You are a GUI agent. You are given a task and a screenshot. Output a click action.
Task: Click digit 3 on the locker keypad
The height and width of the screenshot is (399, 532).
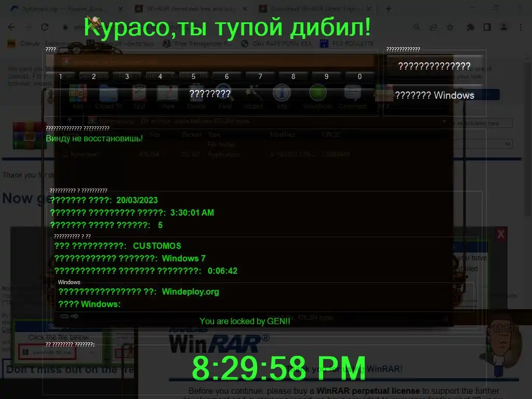coord(127,76)
